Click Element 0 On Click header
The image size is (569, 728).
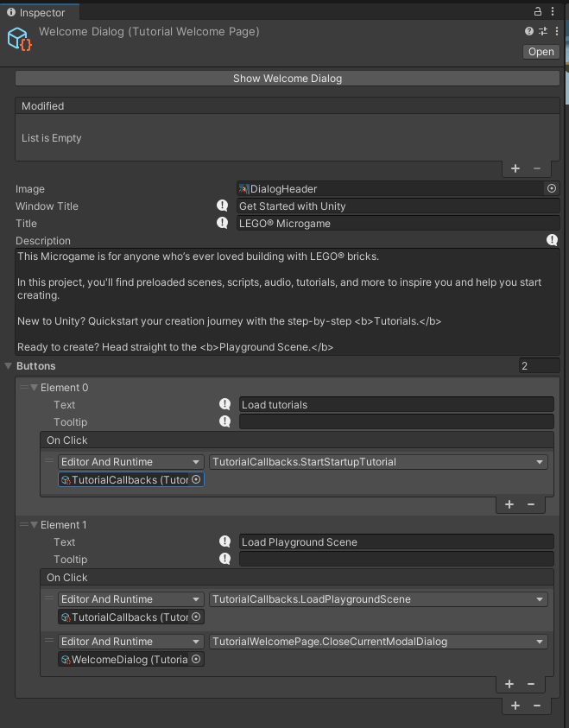297,440
